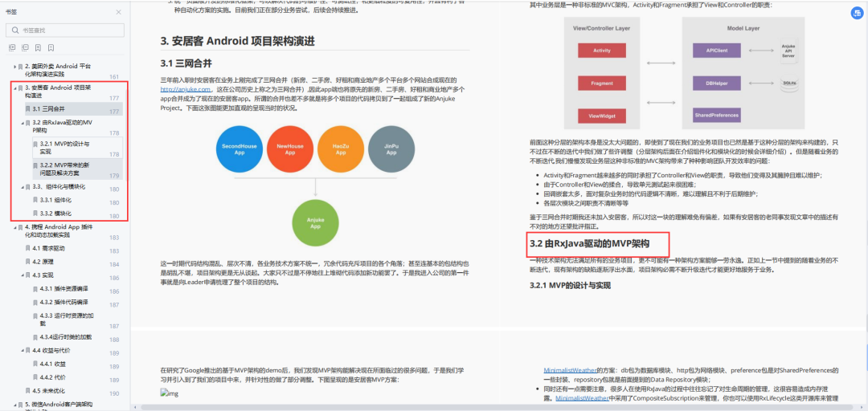Click heading 3.1 三网合并 in the document page

186,63
